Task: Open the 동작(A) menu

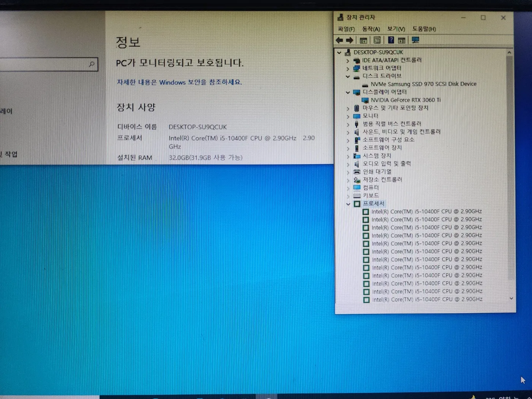Action: click(371, 29)
